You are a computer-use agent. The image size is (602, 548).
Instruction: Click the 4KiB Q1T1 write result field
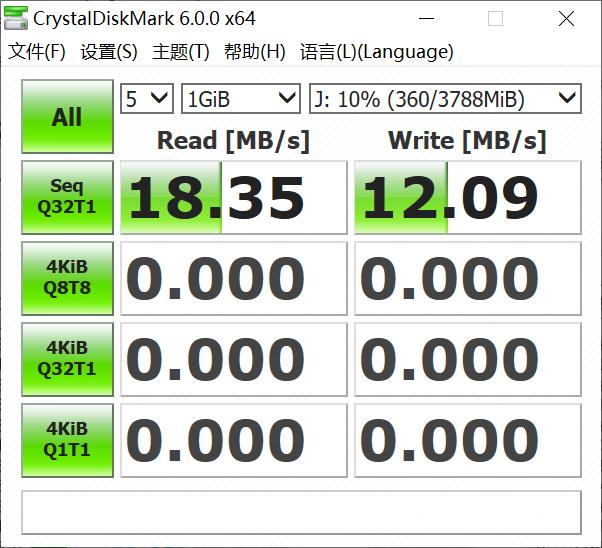[467, 440]
